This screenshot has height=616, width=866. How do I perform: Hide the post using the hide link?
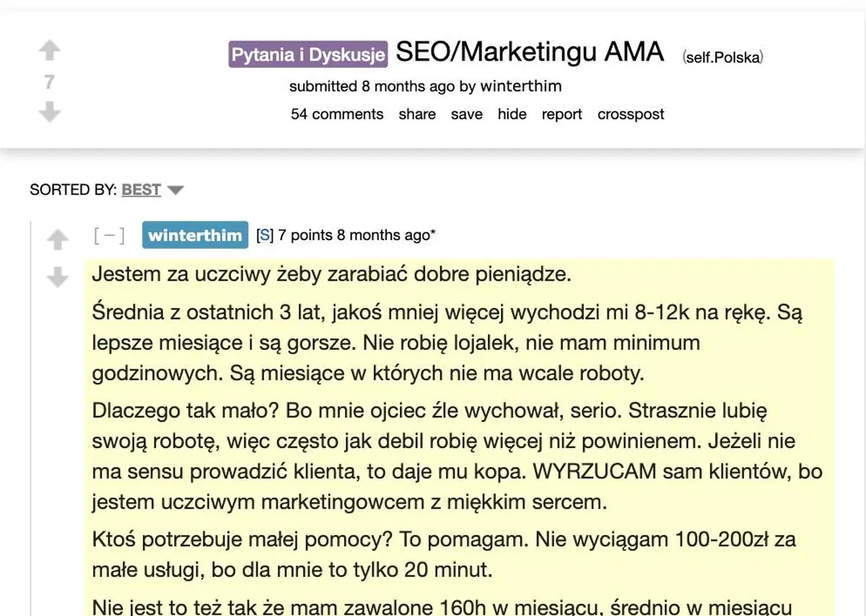tap(512, 114)
